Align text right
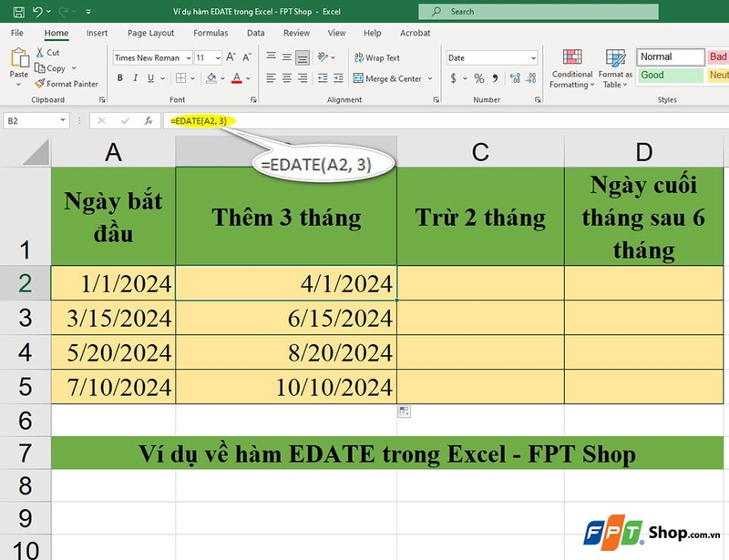The image size is (729, 560). click(x=303, y=78)
